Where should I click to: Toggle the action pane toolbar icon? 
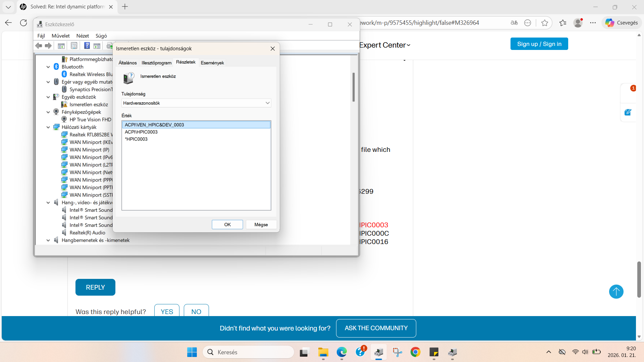point(97,46)
